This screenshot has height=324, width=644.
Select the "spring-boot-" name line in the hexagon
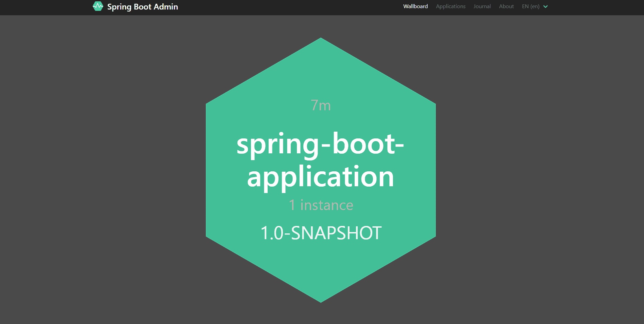(320, 144)
